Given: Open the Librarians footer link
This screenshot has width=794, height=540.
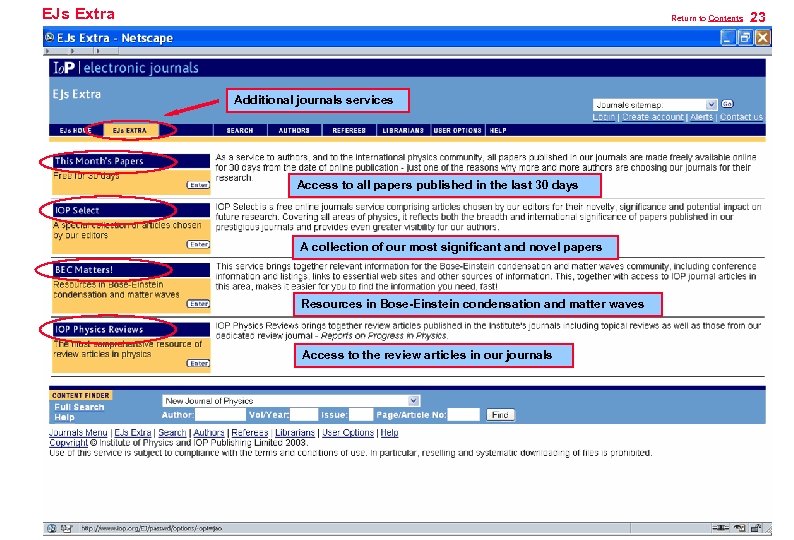Looking at the screenshot, I should [x=295, y=433].
